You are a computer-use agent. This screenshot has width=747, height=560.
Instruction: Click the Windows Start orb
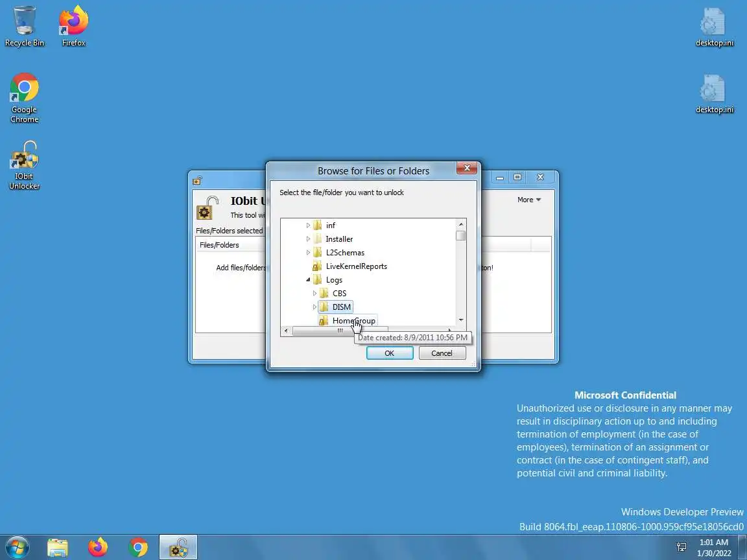(x=18, y=547)
